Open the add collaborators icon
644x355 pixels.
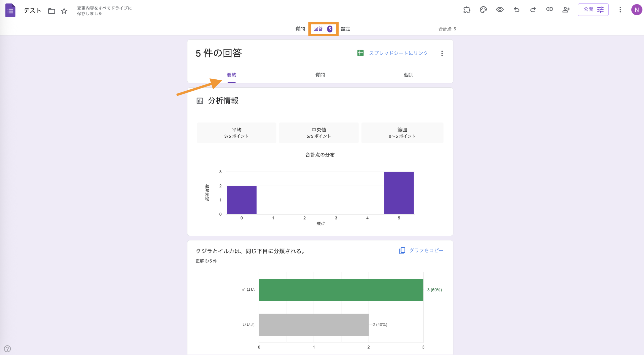[x=566, y=10]
